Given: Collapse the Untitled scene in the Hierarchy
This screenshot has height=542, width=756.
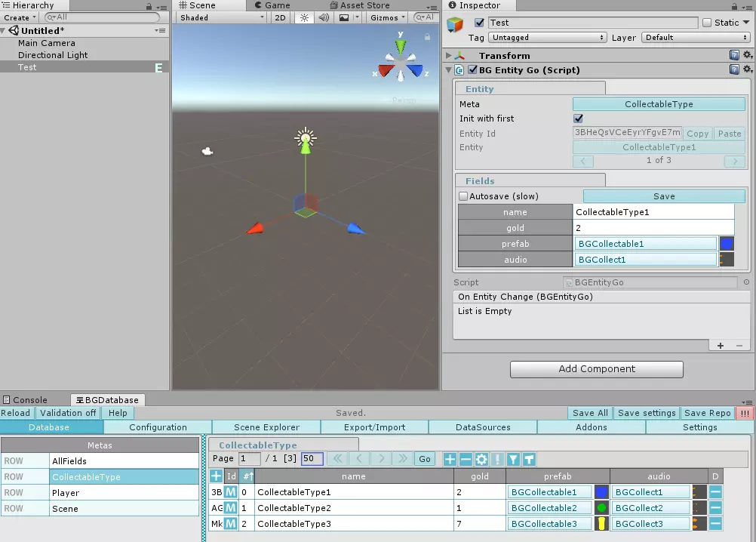Looking at the screenshot, I should coord(3,30).
